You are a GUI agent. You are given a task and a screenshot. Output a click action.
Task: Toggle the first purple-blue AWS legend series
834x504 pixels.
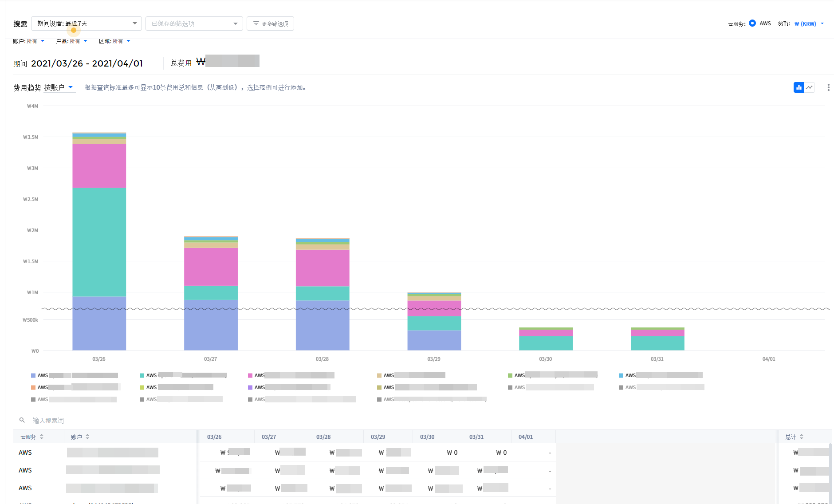[x=33, y=376]
